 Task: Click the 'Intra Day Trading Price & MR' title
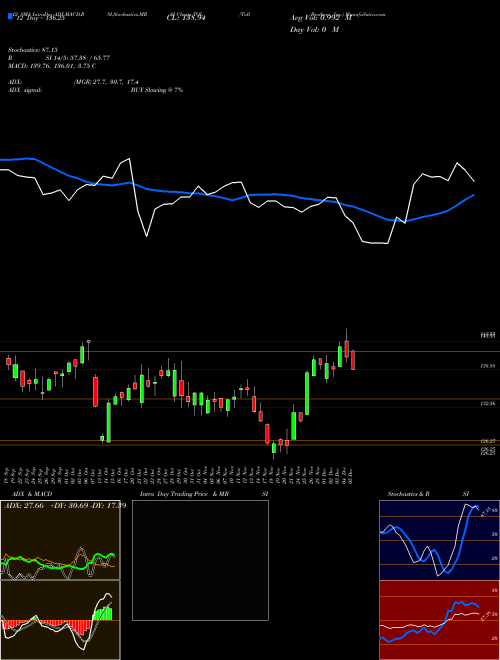[x=184, y=494]
